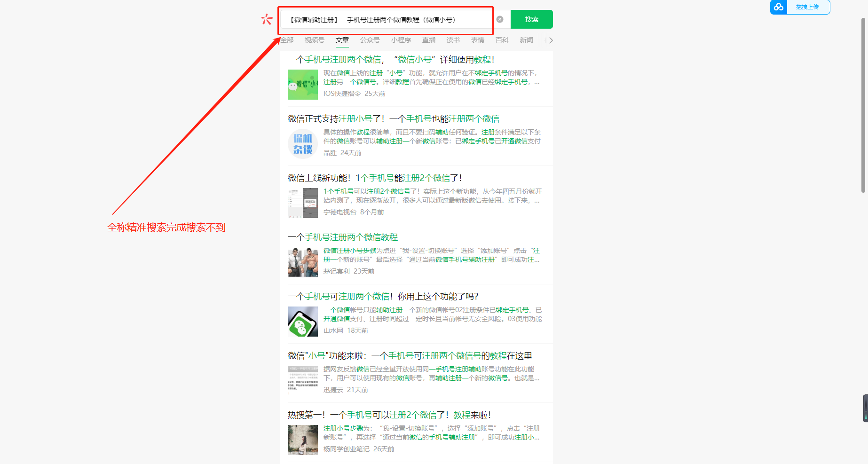Open the 小程序 tab
This screenshot has width=868, height=464.
(401, 40)
